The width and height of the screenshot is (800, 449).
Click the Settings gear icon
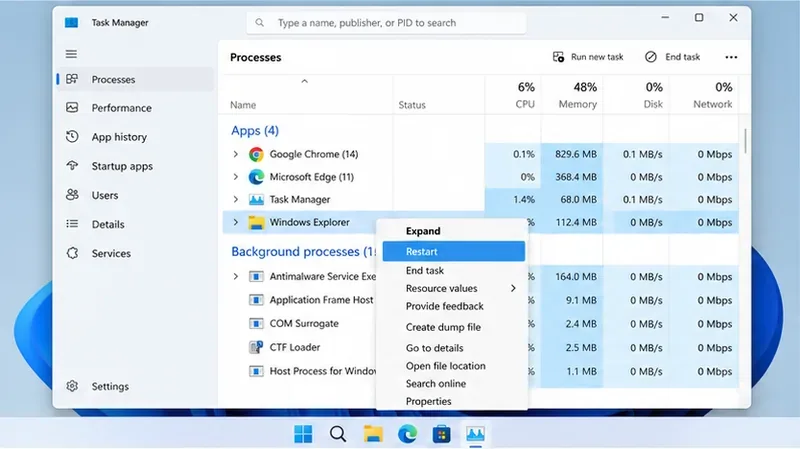point(72,386)
